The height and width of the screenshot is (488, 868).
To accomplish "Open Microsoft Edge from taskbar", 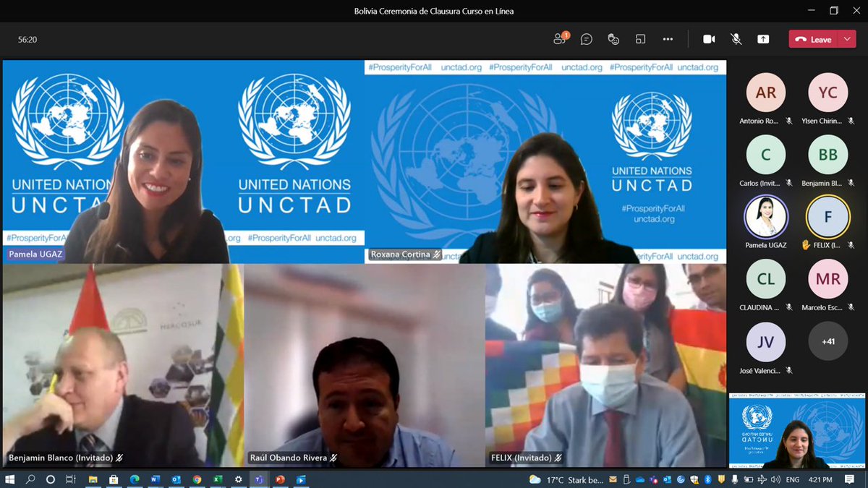I will 135,479.
